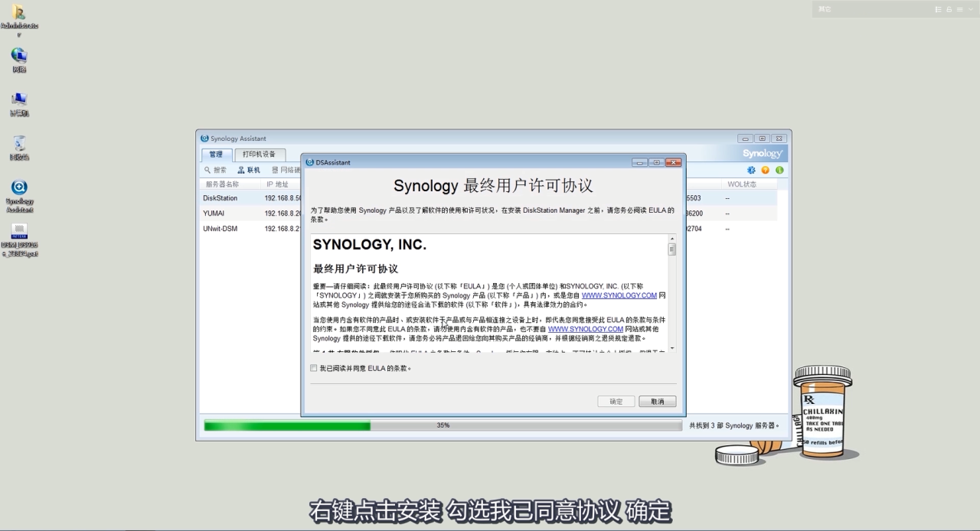
Task: Click the 网络硬盘 toolbar button in Synology Assistant
Action: [286, 170]
